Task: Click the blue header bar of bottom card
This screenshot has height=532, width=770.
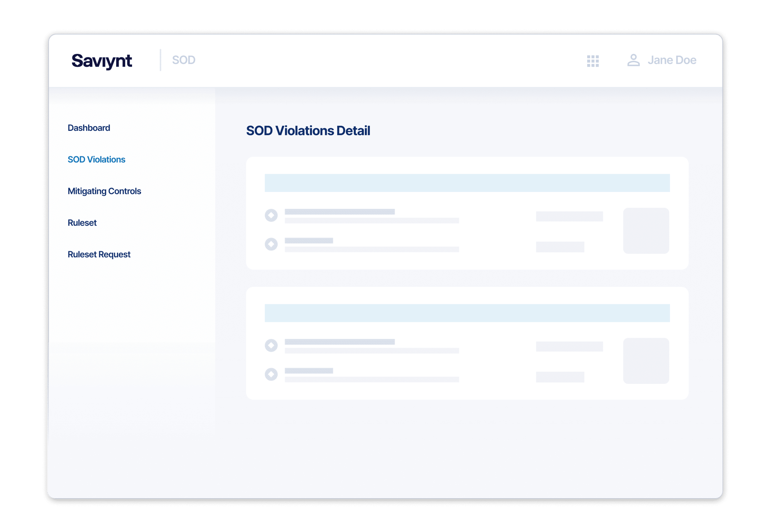Action: pyautogui.click(x=467, y=313)
